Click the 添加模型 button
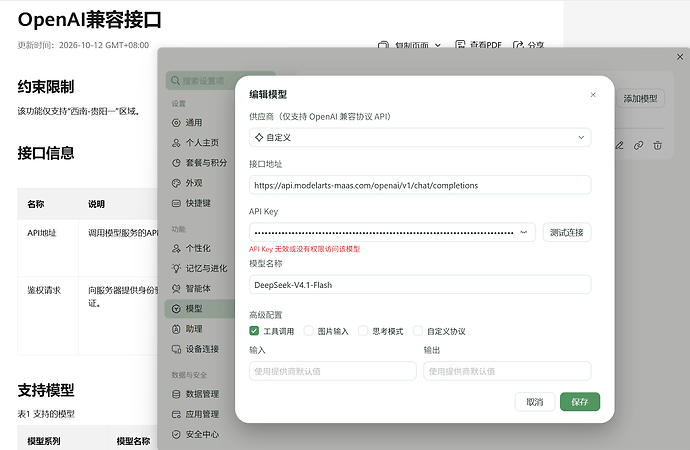The height and width of the screenshot is (450, 690). click(x=640, y=99)
